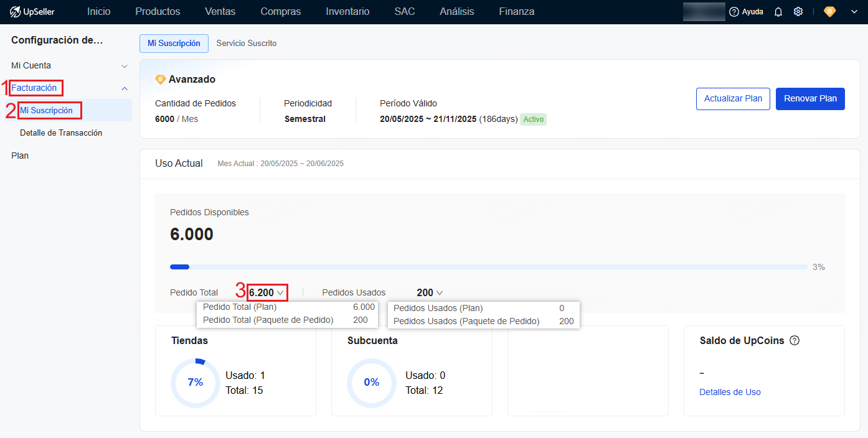Viewport: 868px width, 438px height.
Task: Open the Productos menu
Action: click(x=158, y=12)
